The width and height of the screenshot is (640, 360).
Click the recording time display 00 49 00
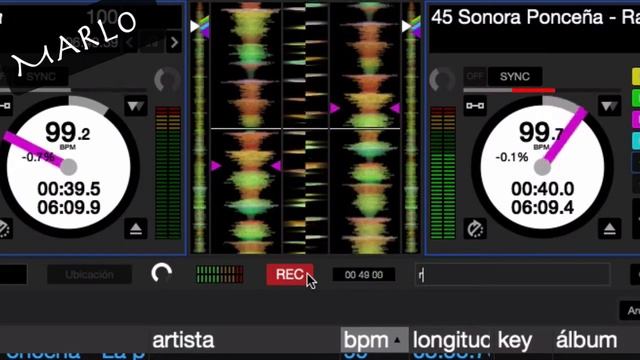coord(364,275)
